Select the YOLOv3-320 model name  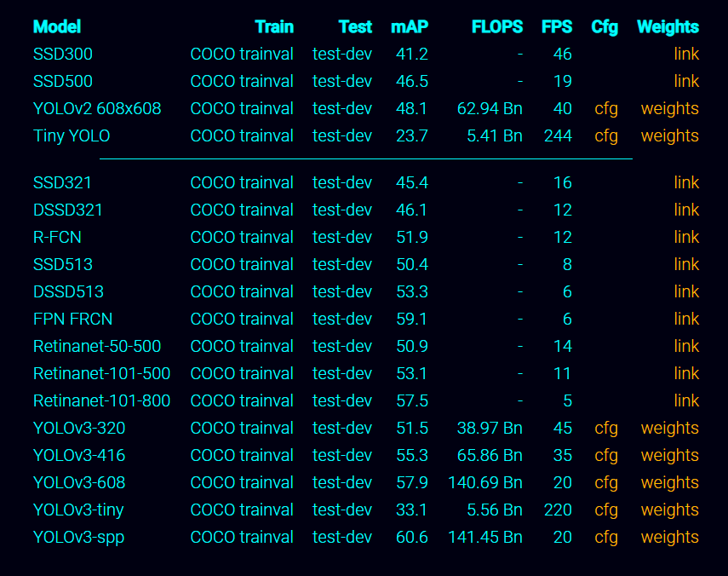pos(79,429)
